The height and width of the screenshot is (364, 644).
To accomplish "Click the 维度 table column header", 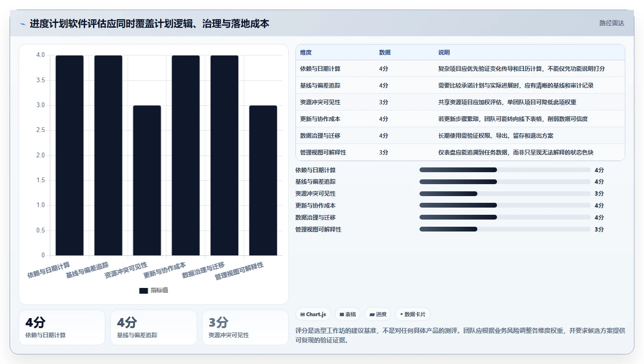I will pyautogui.click(x=306, y=52).
